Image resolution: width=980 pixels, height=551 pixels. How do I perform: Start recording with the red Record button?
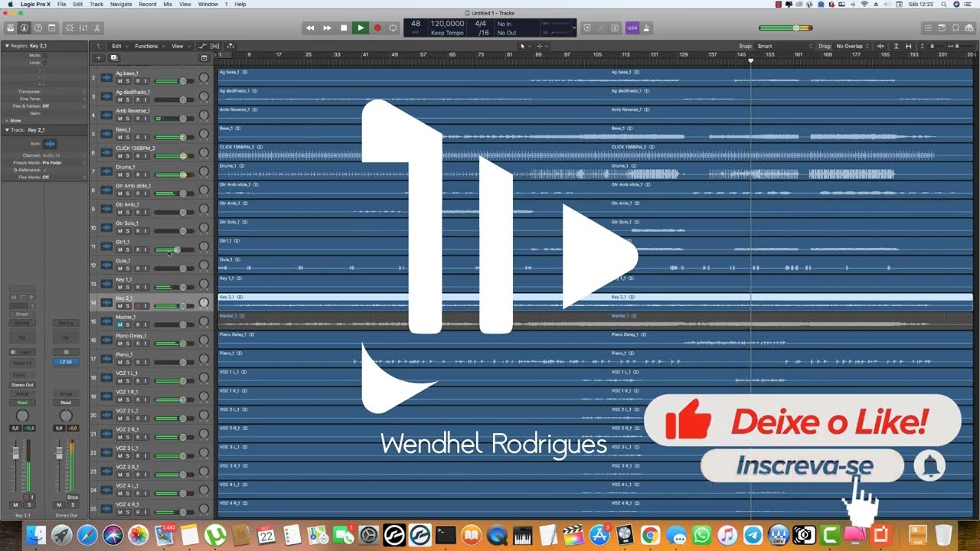(377, 28)
